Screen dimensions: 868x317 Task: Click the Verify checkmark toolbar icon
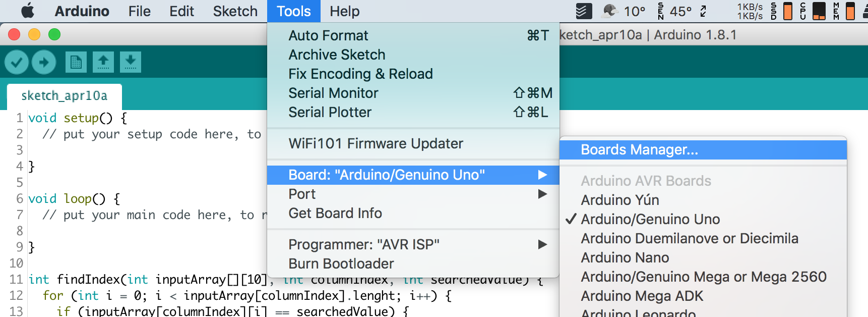point(17,62)
